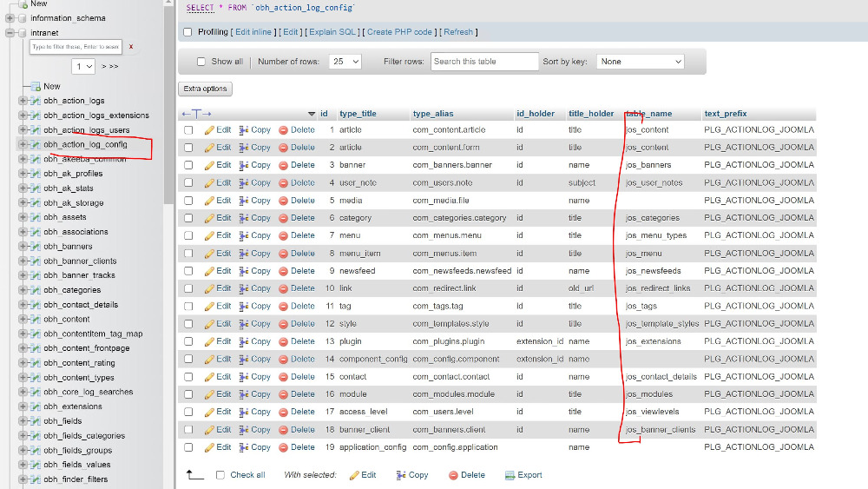The height and width of the screenshot is (489, 868).
Task: Click the red Delete icon for the media row
Action: coord(283,201)
